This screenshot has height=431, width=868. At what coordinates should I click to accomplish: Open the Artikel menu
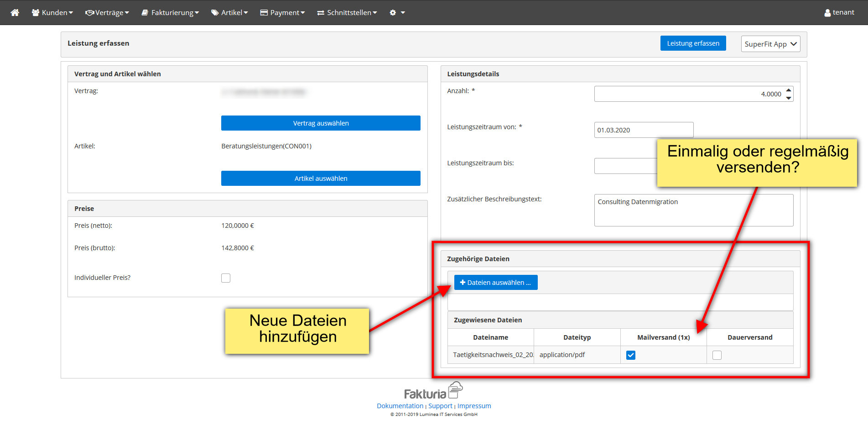(229, 12)
